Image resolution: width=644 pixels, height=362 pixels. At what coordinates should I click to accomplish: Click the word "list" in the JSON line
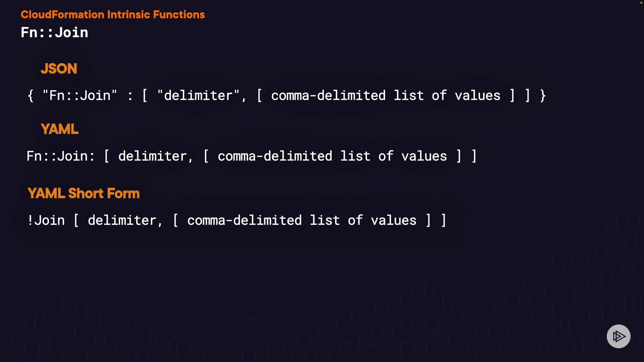[x=409, y=96]
